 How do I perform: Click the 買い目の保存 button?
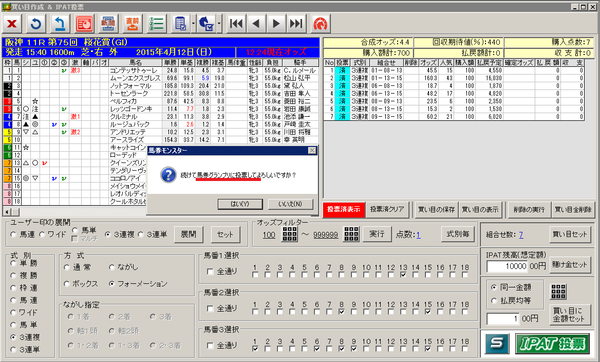click(x=436, y=209)
